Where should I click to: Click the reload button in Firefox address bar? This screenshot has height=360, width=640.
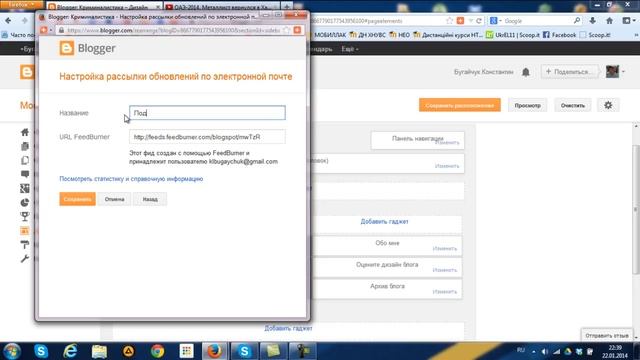click(x=479, y=20)
